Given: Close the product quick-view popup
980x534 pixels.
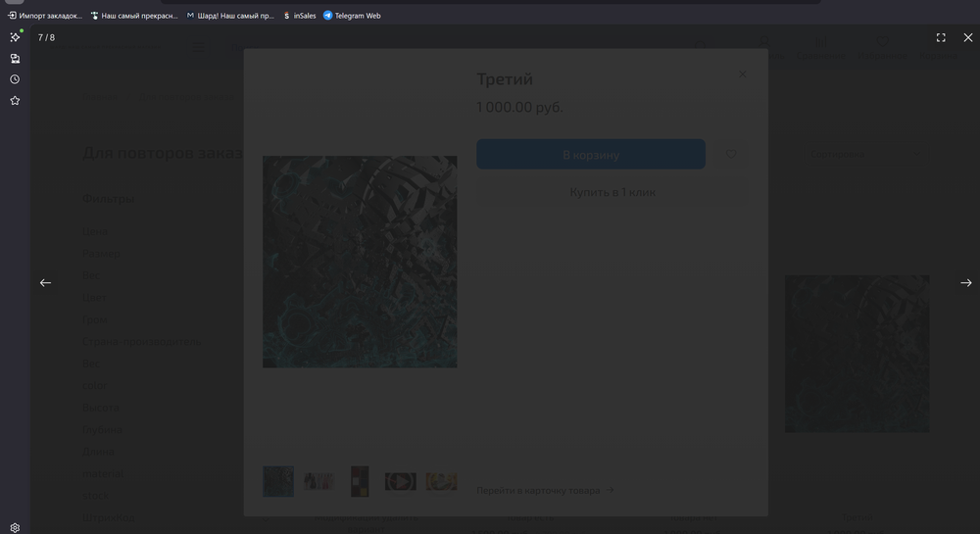Looking at the screenshot, I should click(x=743, y=74).
